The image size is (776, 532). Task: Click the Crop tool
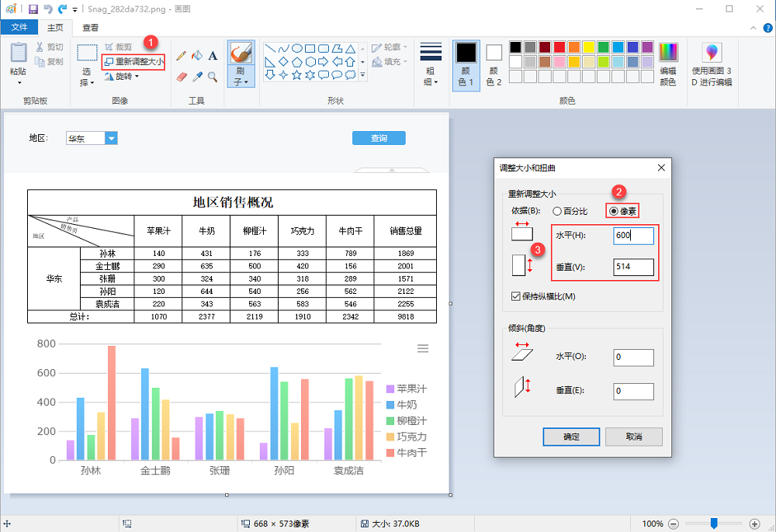pos(118,47)
